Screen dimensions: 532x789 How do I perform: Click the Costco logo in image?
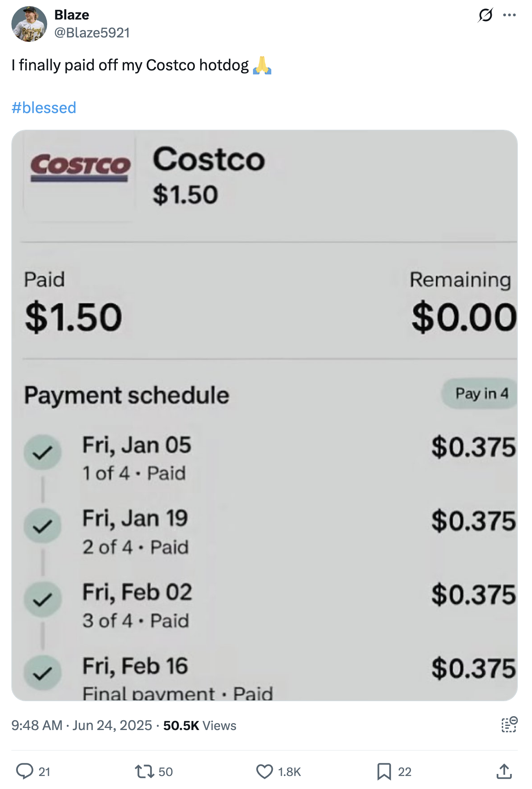pos(80,168)
